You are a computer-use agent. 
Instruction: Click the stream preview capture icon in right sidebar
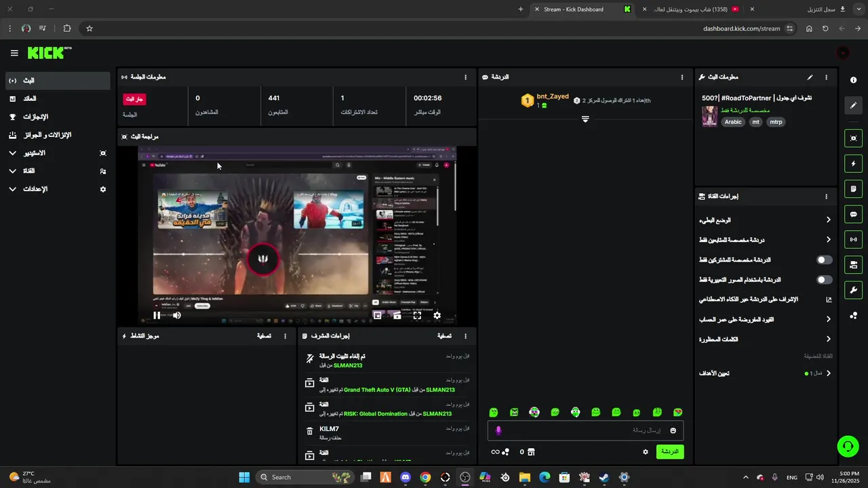point(853,138)
